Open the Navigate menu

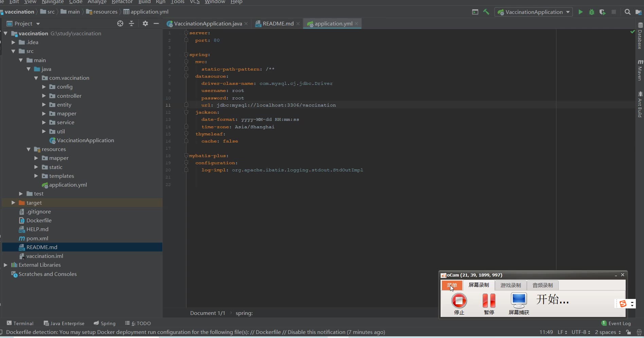tap(53, 2)
